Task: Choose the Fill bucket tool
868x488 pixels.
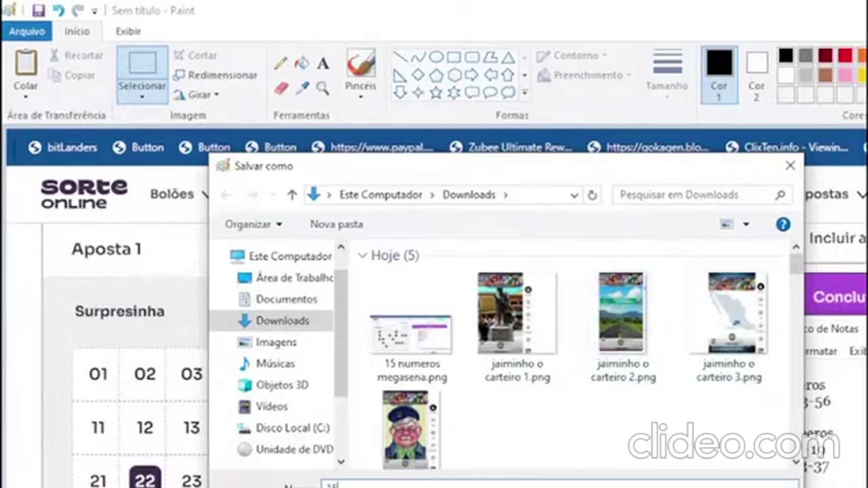Action: [302, 63]
